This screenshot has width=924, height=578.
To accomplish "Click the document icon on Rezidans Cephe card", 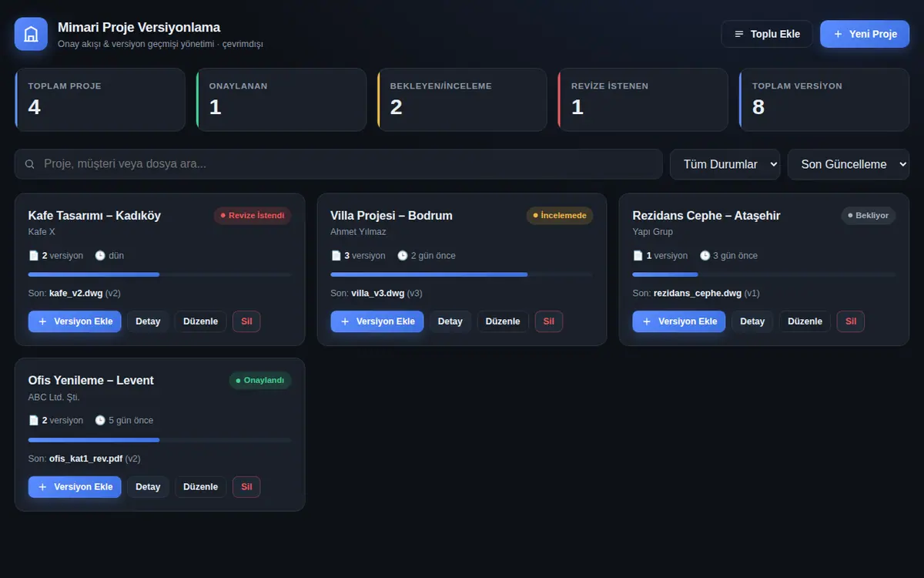I will [x=638, y=255].
